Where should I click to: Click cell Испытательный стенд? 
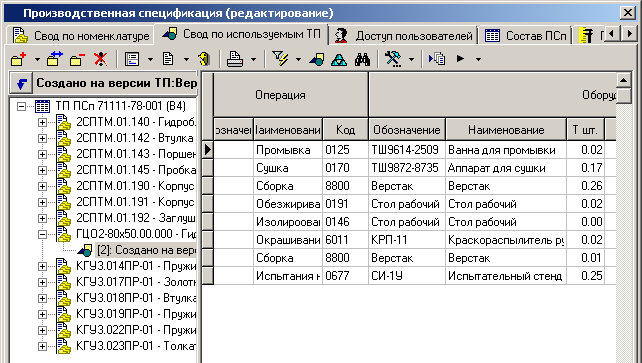pos(506,276)
